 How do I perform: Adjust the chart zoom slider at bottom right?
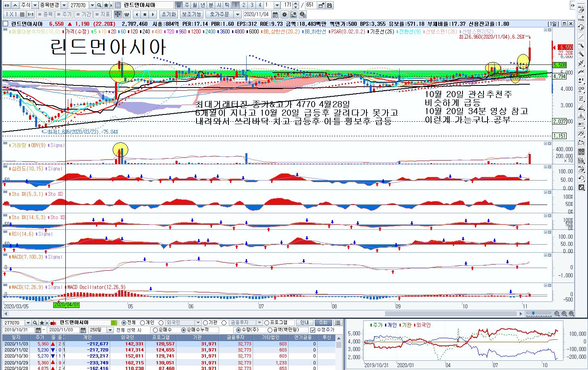click(x=534, y=313)
